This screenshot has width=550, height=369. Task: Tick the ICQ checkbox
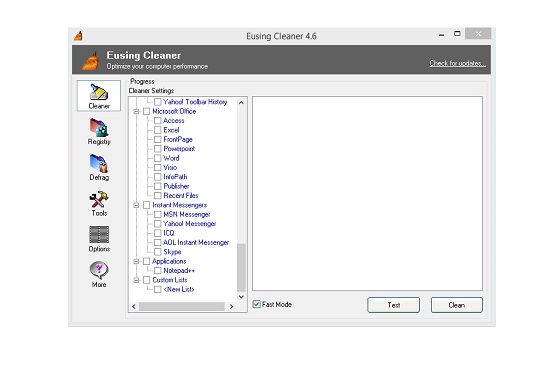(x=158, y=233)
